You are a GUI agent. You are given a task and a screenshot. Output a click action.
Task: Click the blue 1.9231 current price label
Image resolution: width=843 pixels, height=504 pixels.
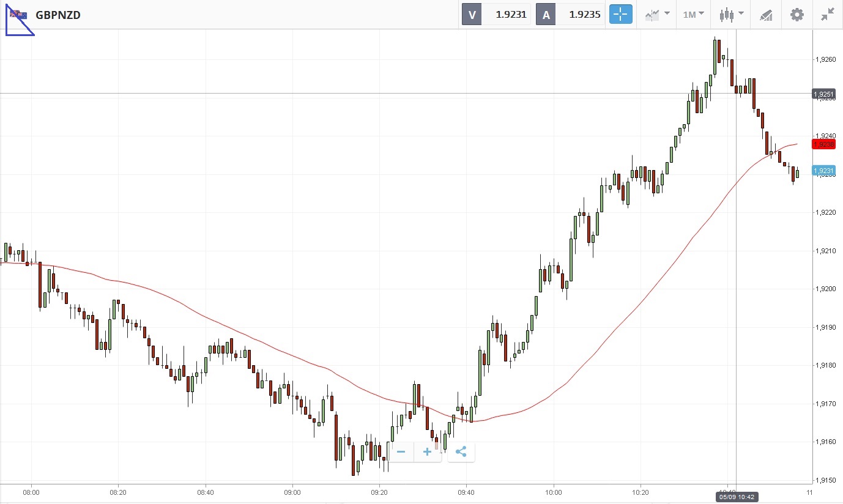823,171
